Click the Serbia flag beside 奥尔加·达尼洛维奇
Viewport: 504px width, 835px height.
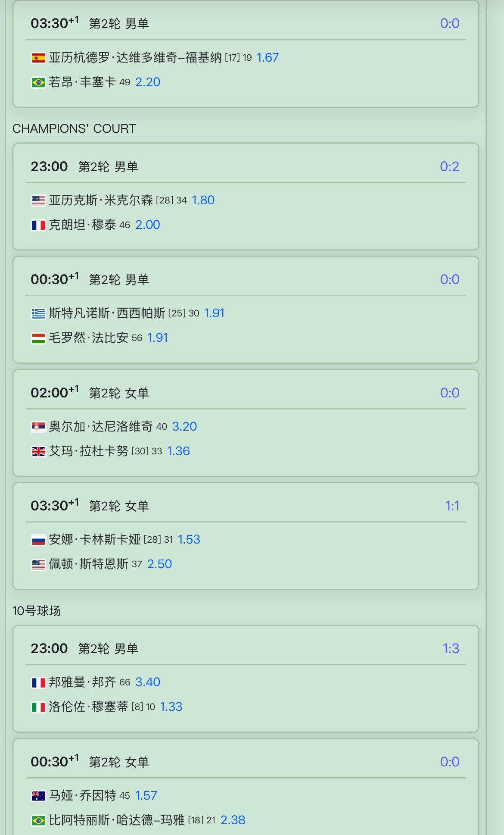[38, 427]
